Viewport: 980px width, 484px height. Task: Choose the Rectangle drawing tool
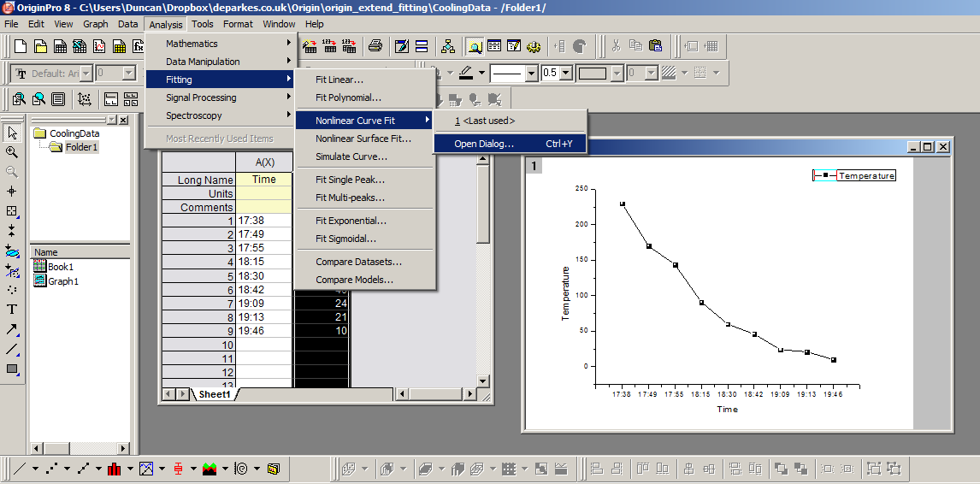tap(12, 369)
